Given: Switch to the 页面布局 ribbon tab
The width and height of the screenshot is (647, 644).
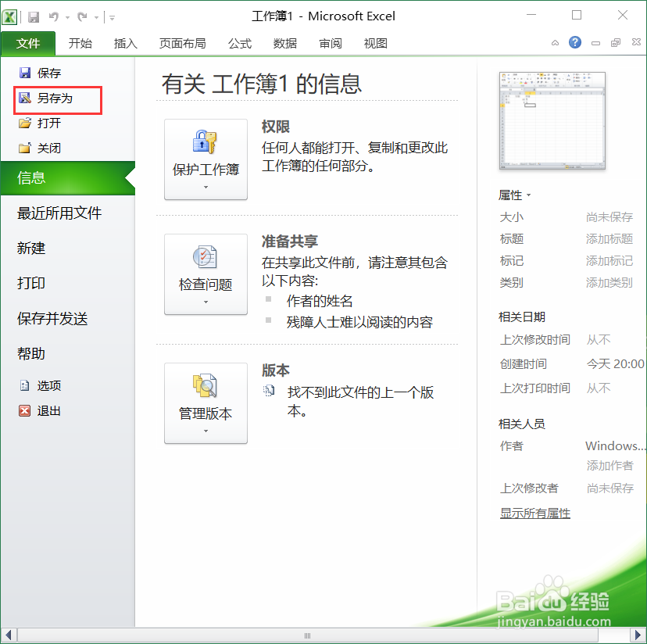Looking at the screenshot, I should click(x=182, y=43).
